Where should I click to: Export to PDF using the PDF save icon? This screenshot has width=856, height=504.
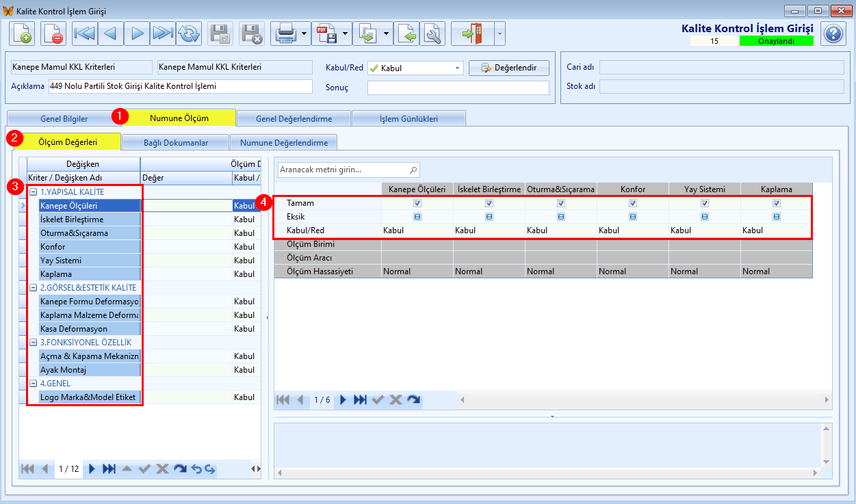point(326,34)
